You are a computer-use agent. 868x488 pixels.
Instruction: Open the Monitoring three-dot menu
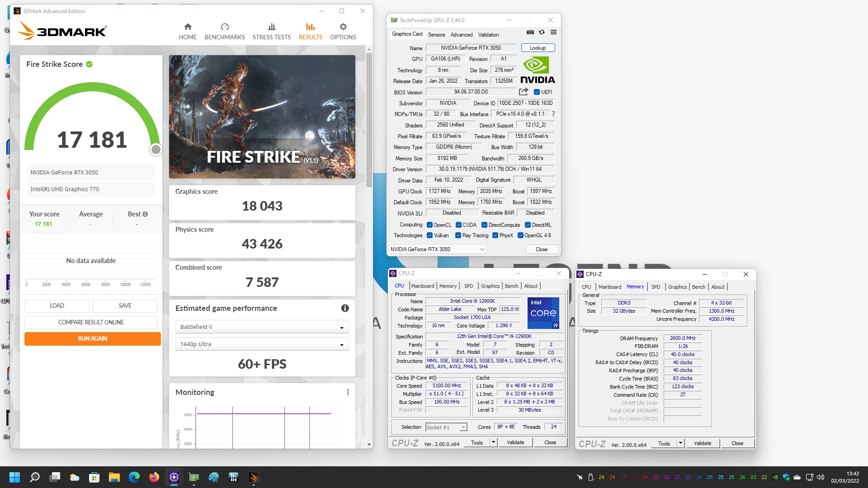(x=348, y=392)
